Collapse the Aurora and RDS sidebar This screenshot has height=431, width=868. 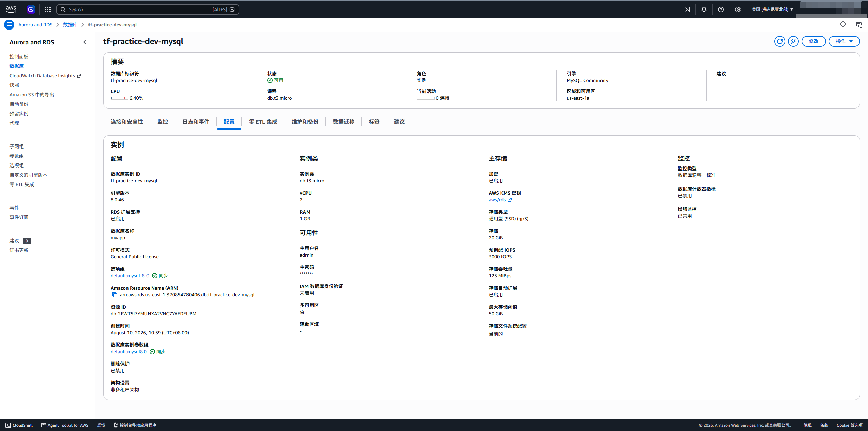click(x=85, y=42)
